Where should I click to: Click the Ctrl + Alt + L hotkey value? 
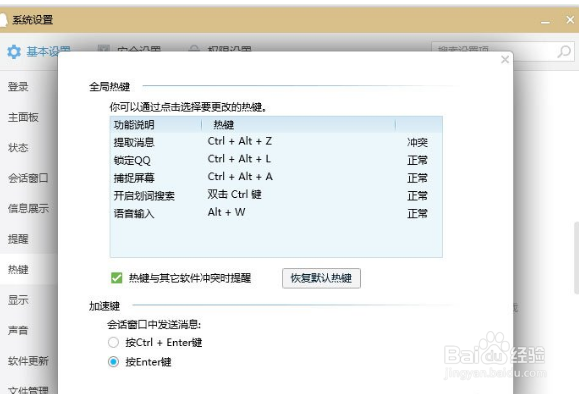click(239, 159)
